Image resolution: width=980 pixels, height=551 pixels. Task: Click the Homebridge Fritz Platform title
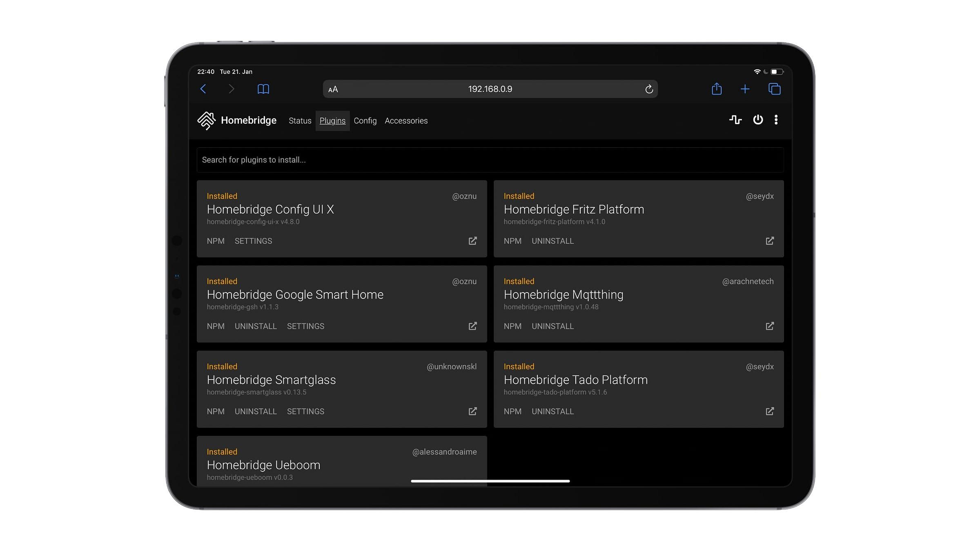(x=574, y=209)
